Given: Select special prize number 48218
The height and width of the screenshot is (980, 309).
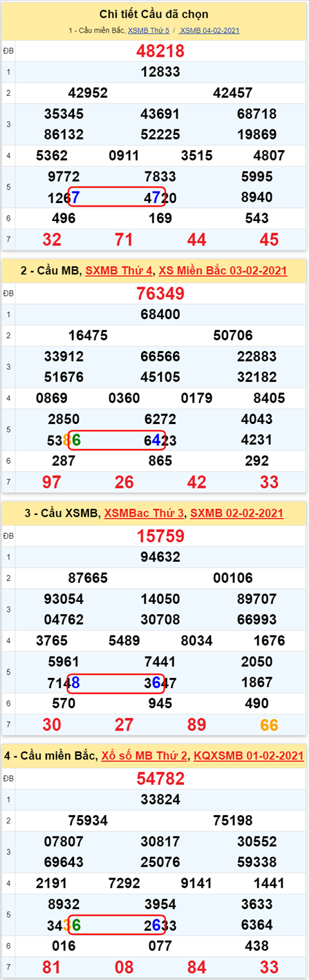Looking at the screenshot, I should coord(160,52).
